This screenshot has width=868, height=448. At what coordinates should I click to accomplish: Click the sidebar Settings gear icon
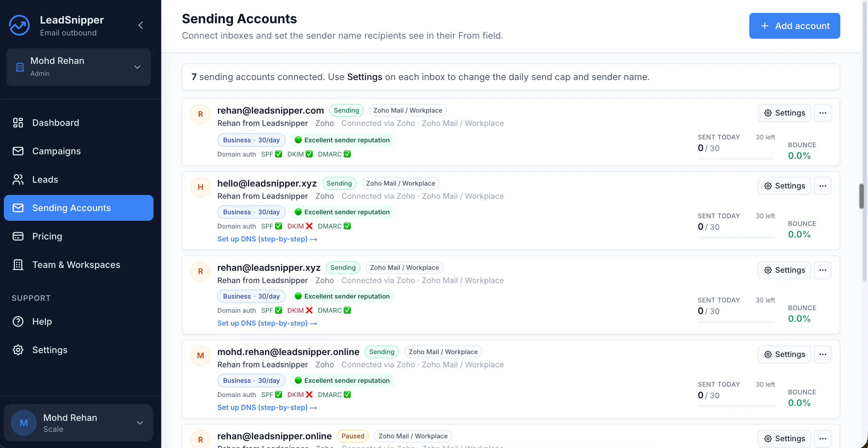18,350
